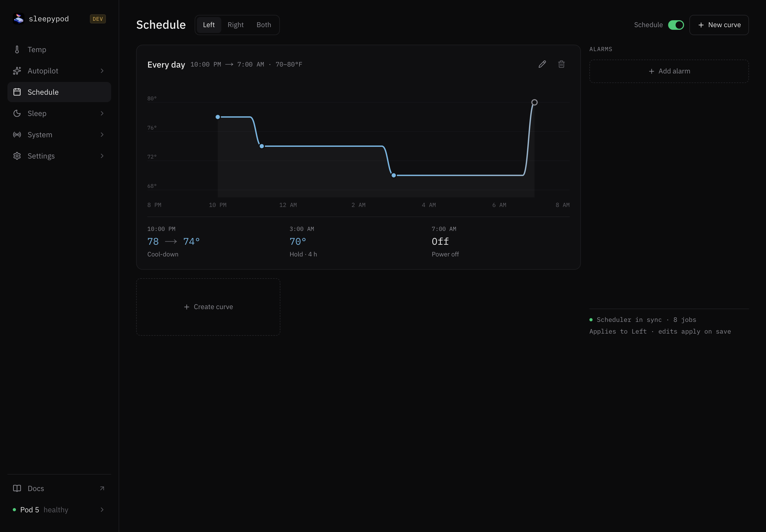This screenshot has height=532, width=766.
Task: Click the sleepypod logo icon
Action: click(19, 19)
